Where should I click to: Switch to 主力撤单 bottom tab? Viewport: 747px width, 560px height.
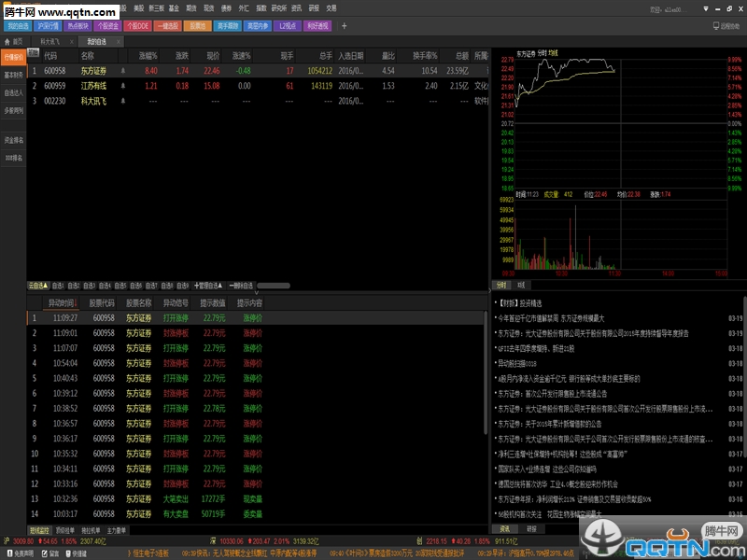coord(116,530)
